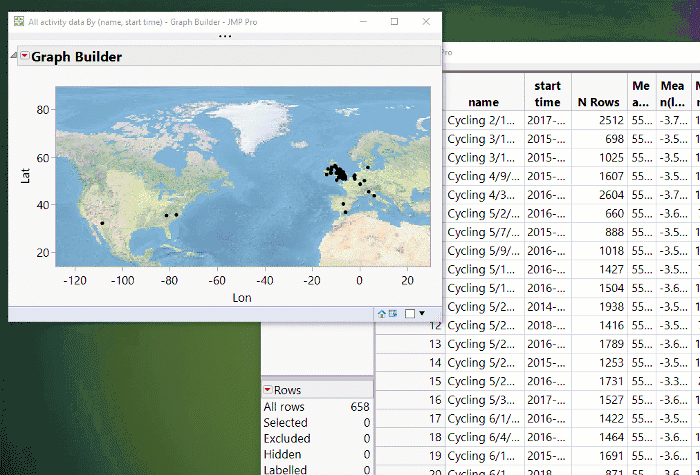The width and height of the screenshot is (700, 475).
Task: Click the Excluded rows count entry
Action: click(x=286, y=438)
